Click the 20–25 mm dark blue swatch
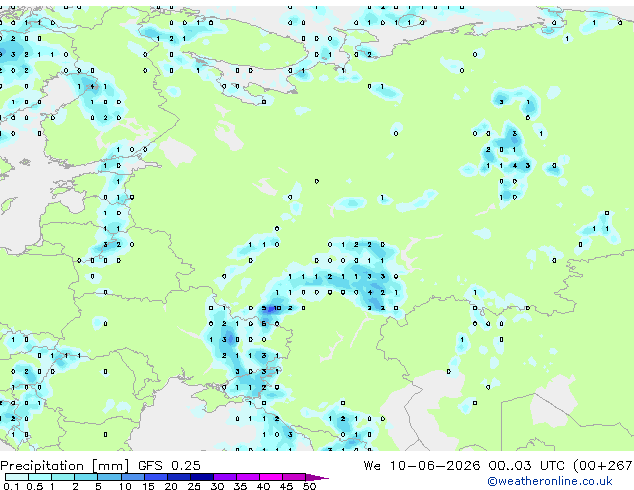Viewport: 634px width, 490px height. coord(178,477)
